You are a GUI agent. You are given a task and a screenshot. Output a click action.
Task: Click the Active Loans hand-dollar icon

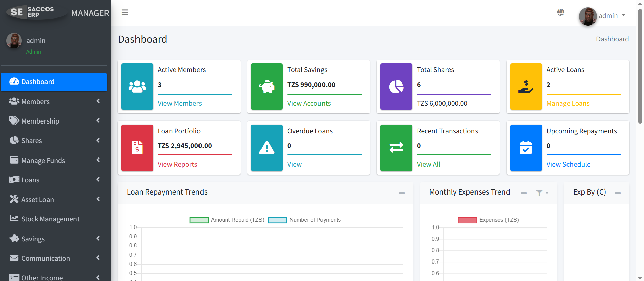click(526, 86)
